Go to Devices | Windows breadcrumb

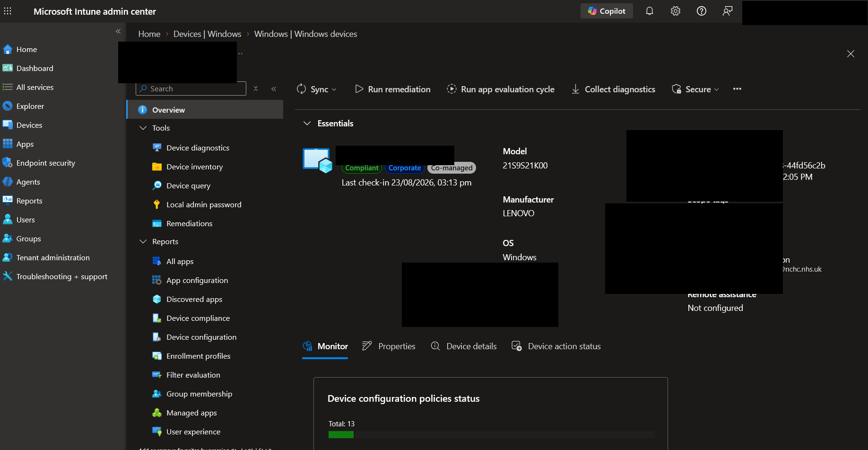[x=207, y=34]
